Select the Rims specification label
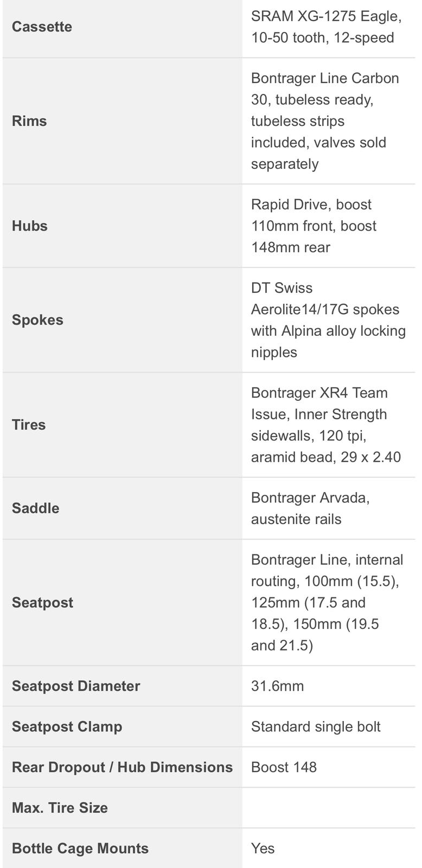 [x=29, y=121]
